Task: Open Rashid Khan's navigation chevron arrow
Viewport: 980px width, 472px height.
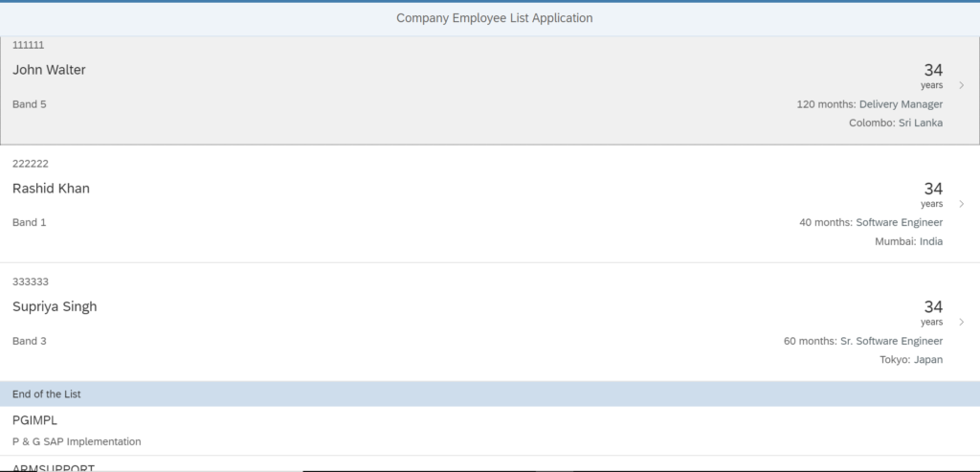Action: tap(961, 204)
